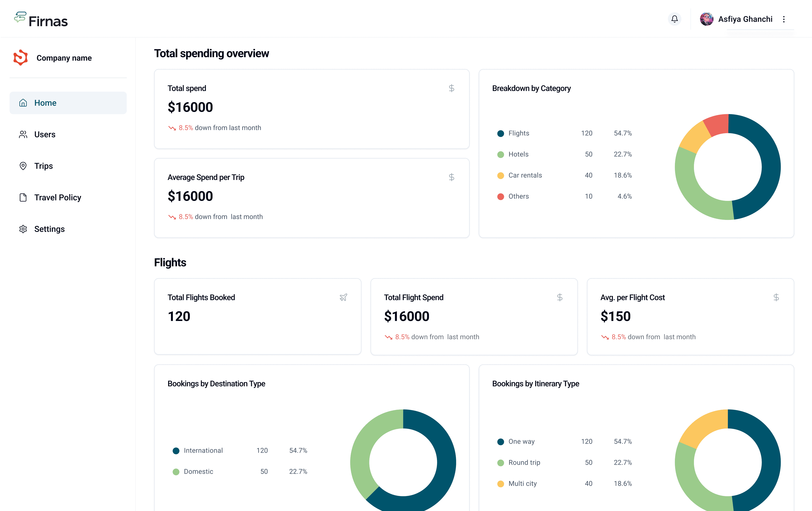Click down-trend arrow on Total Flight Spend card

(388, 337)
